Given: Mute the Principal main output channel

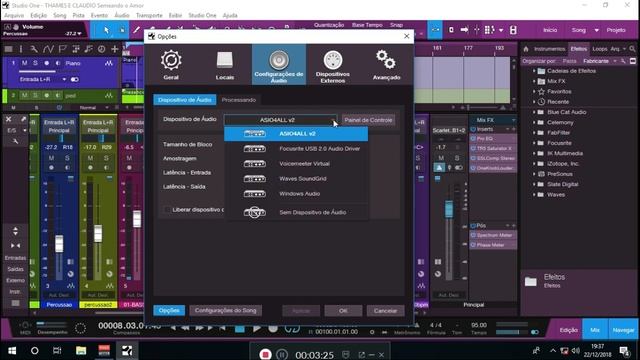Looking at the screenshot, I should coord(441,158).
